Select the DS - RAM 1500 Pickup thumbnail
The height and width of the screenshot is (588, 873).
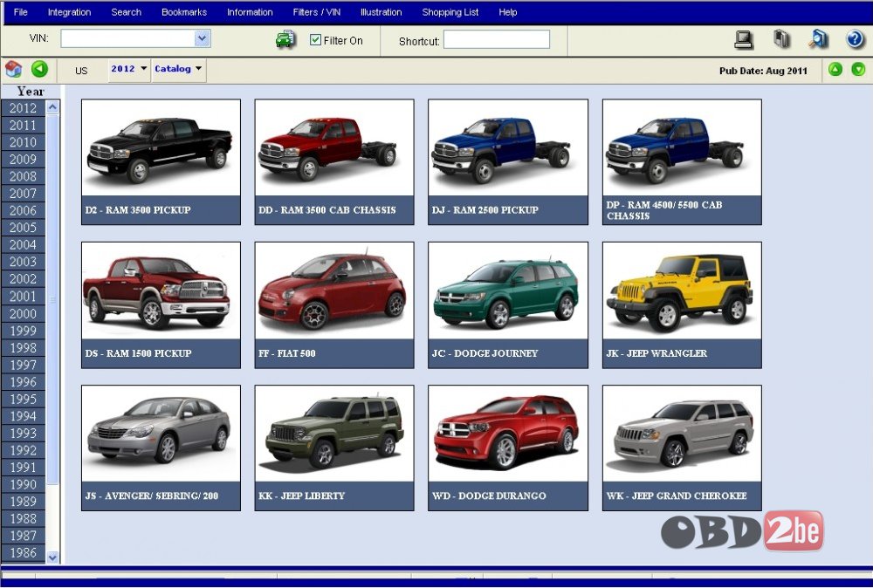point(161,304)
